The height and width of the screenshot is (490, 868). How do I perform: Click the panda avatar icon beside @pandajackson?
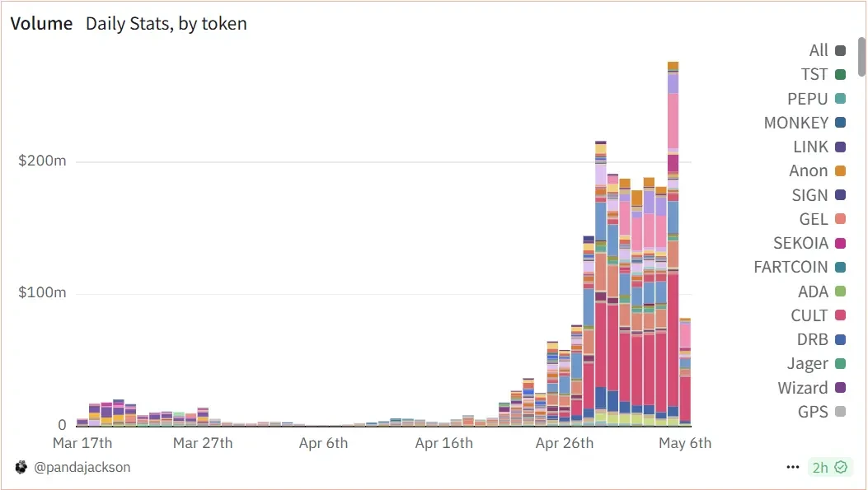[x=21, y=467]
